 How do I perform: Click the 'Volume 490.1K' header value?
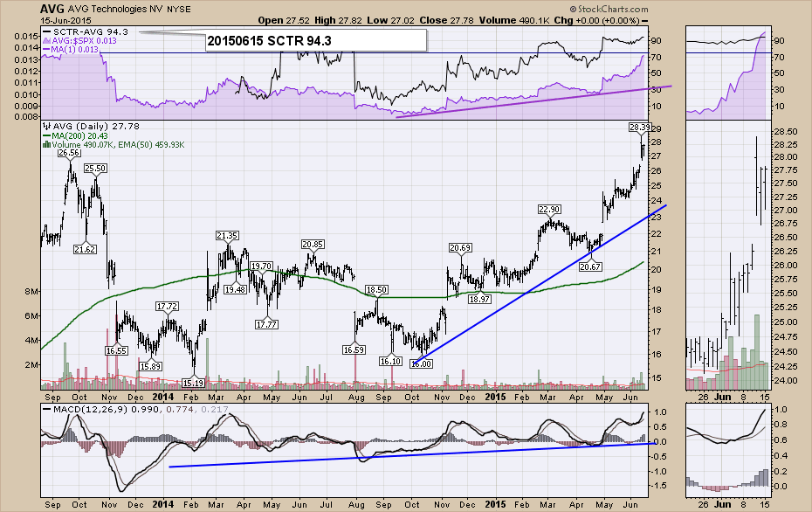[514, 21]
